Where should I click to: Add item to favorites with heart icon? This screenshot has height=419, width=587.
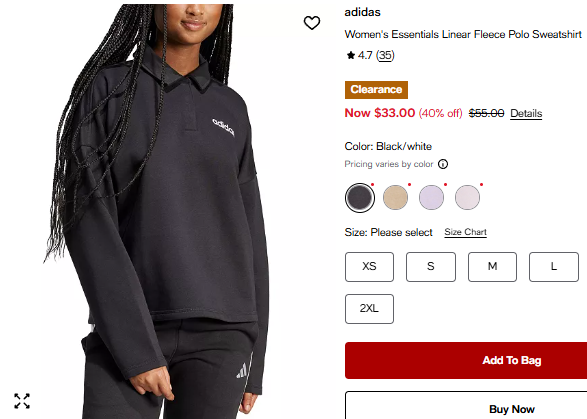pyautogui.click(x=311, y=23)
